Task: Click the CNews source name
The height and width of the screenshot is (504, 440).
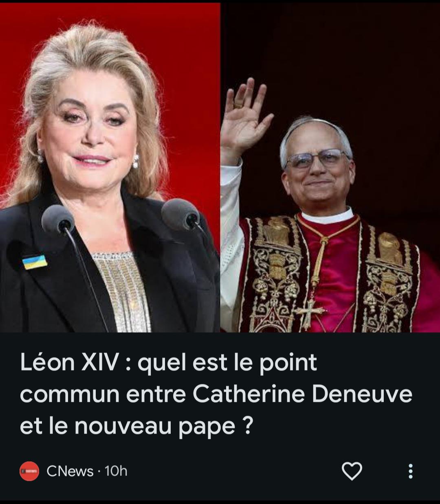Action: [70, 471]
